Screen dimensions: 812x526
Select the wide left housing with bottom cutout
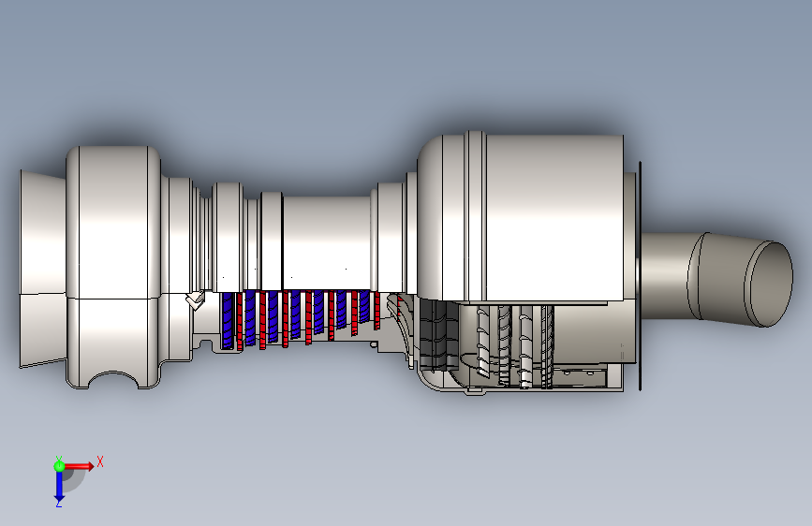(113, 267)
